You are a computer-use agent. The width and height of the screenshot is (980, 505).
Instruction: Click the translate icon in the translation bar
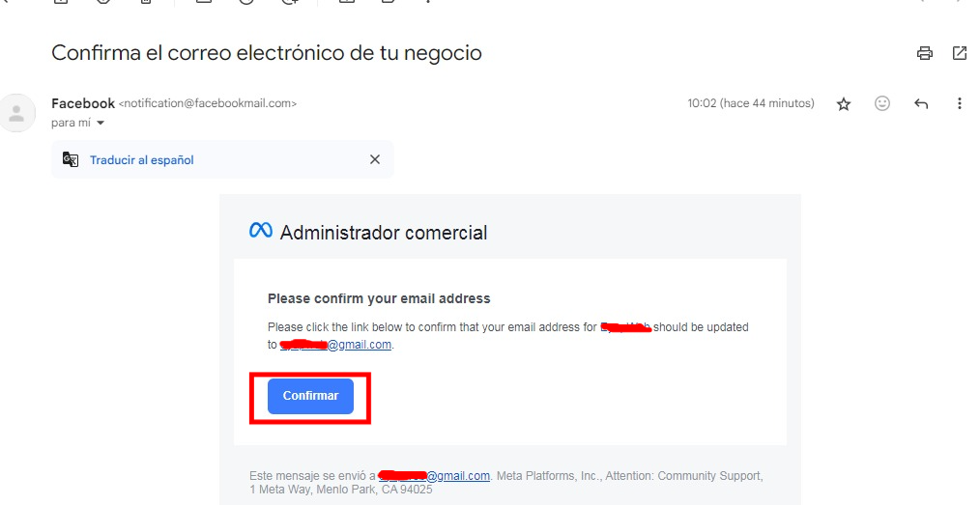click(x=71, y=159)
